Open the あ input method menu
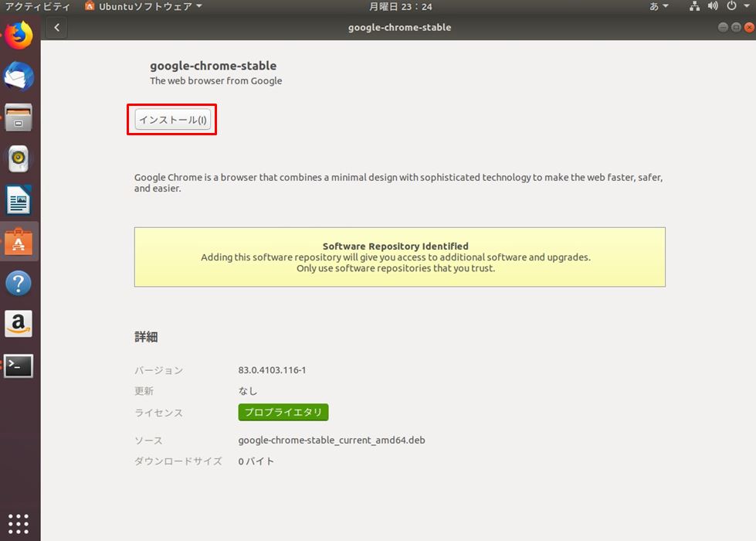 pyautogui.click(x=659, y=7)
